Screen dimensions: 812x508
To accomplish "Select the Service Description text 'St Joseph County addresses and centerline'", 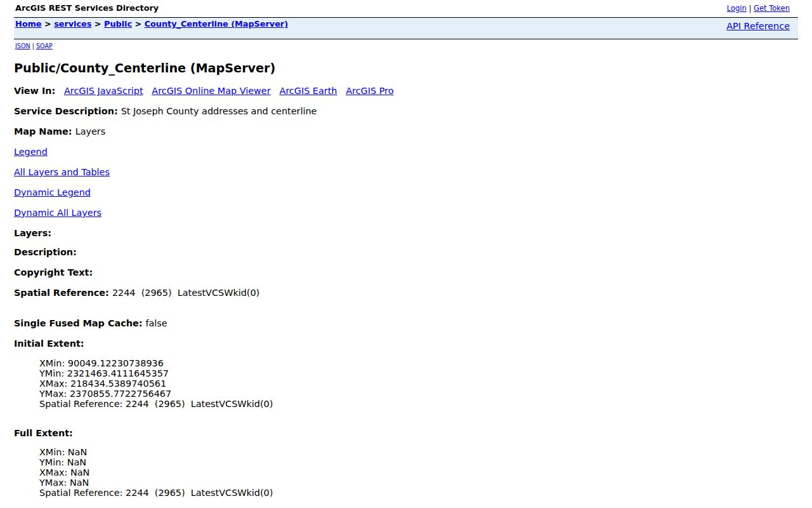I will point(219,111).
